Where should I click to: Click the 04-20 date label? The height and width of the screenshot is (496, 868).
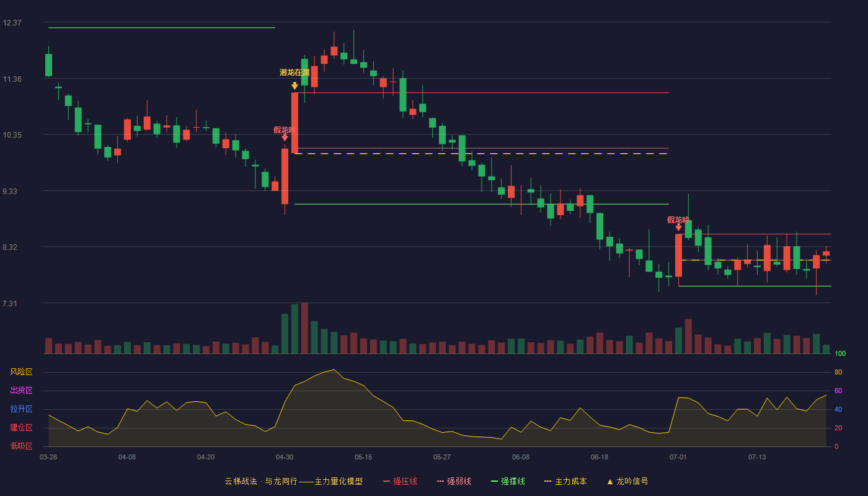pyautogui.click(x=206, y=457)
